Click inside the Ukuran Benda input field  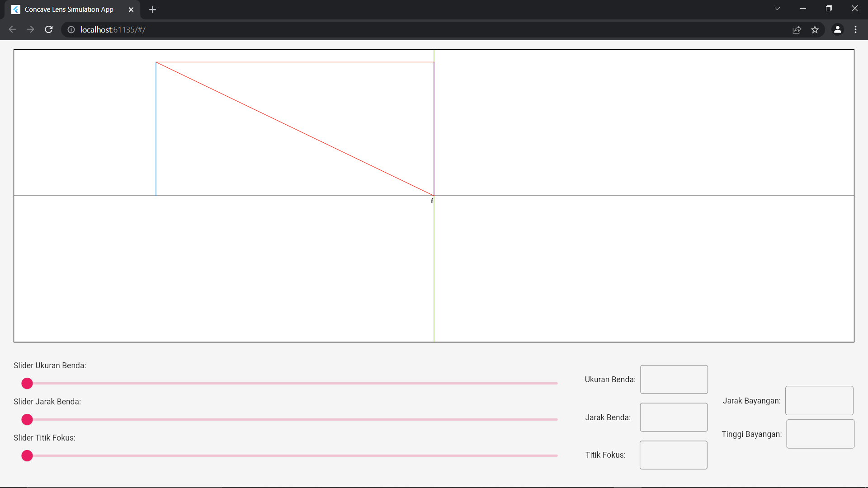[x=673, y=379]
